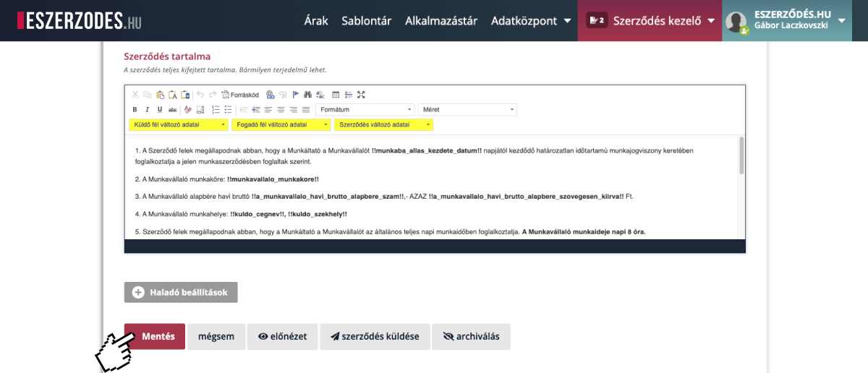868x373 pixels.
Task: Open Find with the binoculars icon
Action: (x=307, y=95)
